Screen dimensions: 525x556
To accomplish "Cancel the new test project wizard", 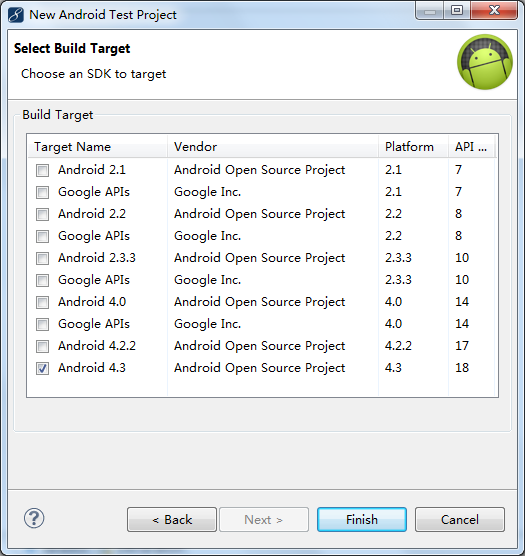I will (460, 519).
